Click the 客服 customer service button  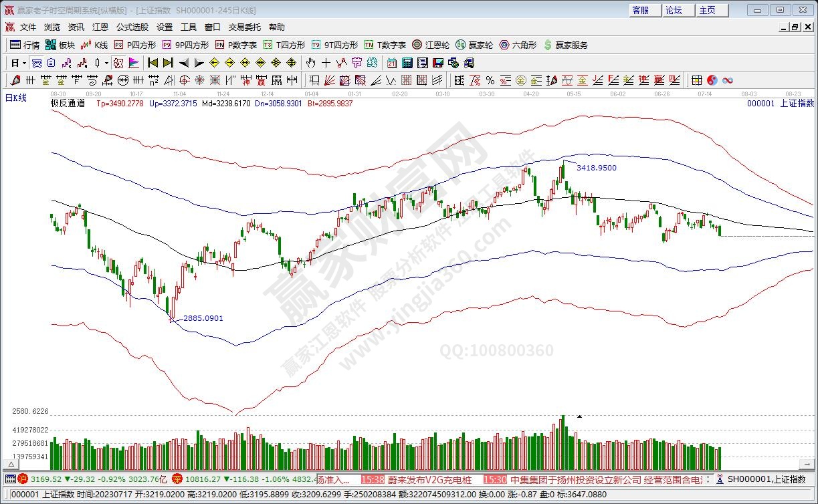pyautogui.click(x=641, y=10)
